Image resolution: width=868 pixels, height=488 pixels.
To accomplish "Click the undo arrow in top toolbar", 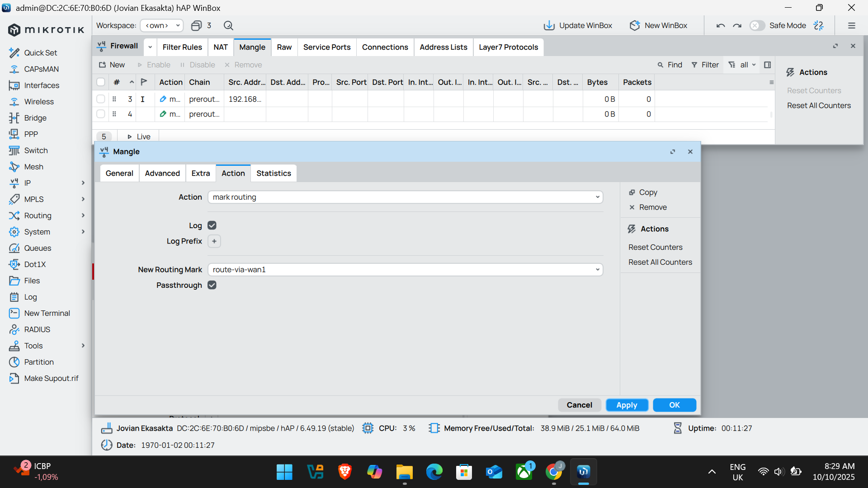I will click(721, 26).
